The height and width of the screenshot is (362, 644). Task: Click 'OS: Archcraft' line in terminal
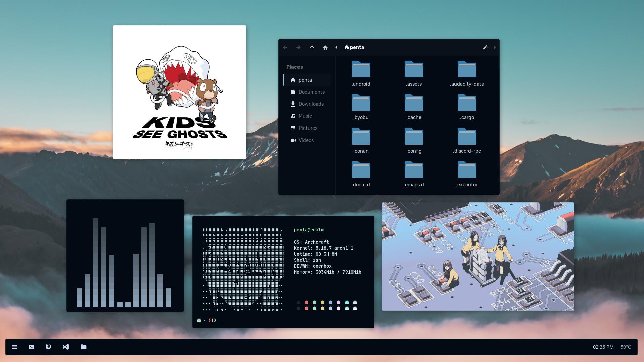click(x=312, y=242)
